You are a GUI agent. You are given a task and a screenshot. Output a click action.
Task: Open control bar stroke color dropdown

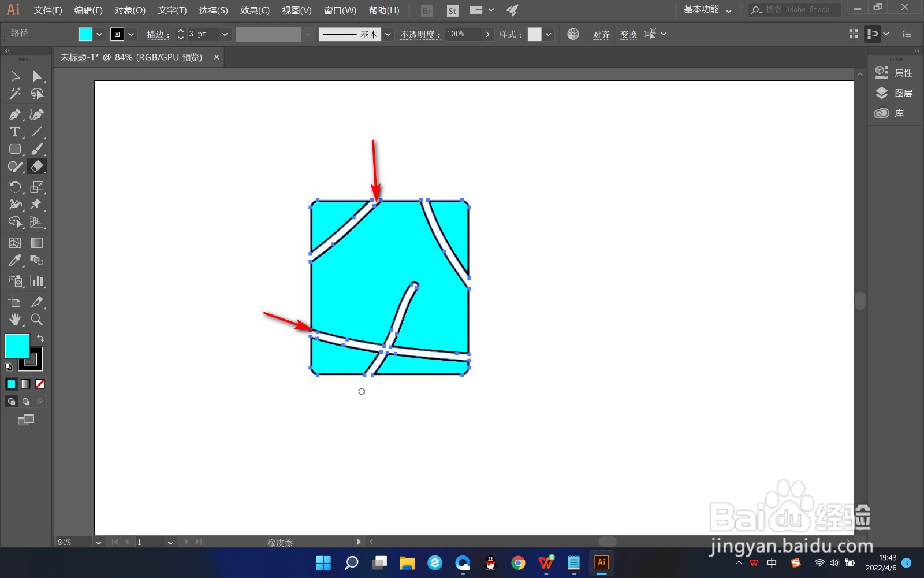point(131,34)
